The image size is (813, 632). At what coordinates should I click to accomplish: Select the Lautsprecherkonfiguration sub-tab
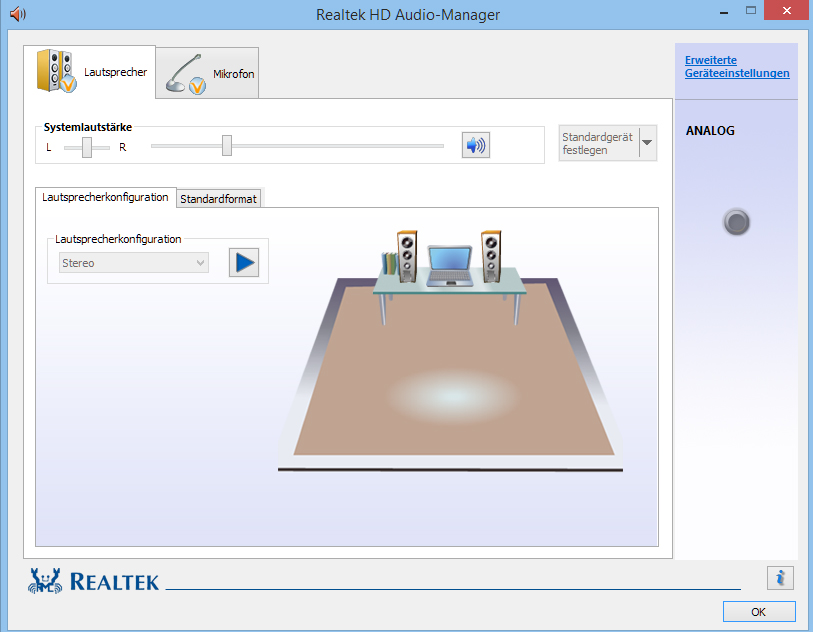pos(106,198)
